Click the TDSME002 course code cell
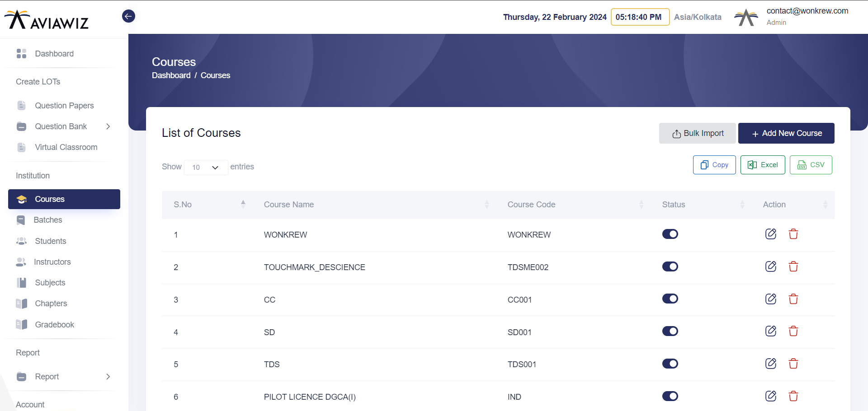Screen dimensions: 868x411 click(x=528, y=267)
